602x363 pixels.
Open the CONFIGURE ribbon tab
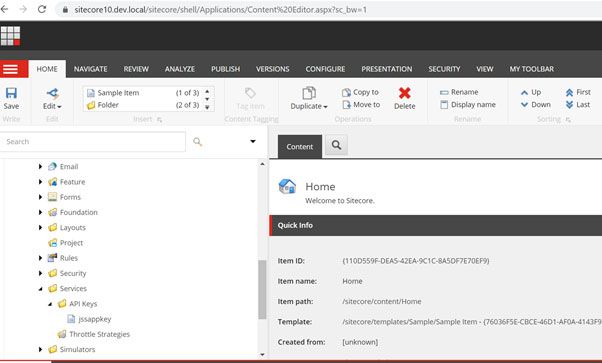click(325, 69)
